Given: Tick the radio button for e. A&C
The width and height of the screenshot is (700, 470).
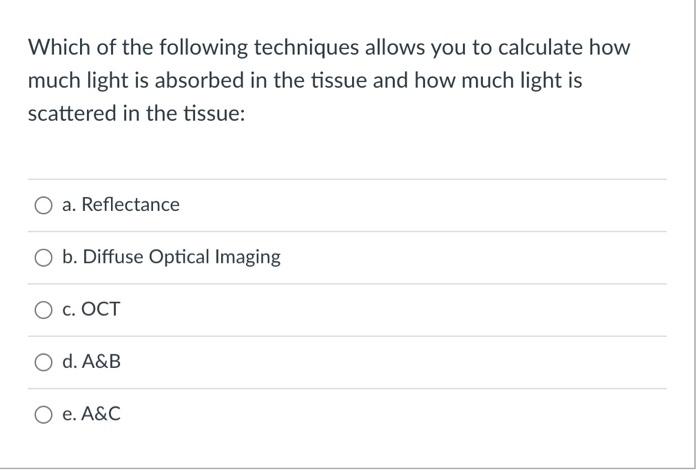Looking at the screenshot, I should tap(44, 414).
